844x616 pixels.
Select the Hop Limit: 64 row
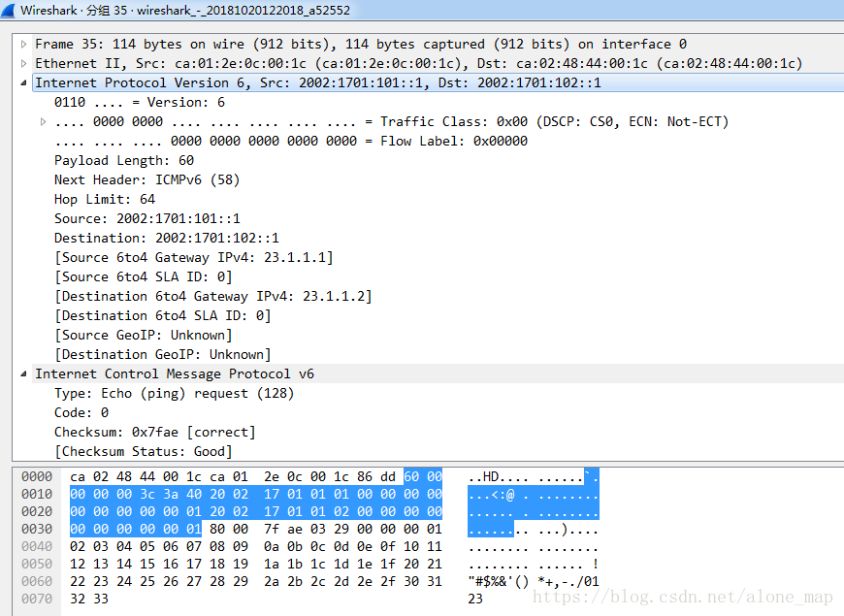click(105, 199)
